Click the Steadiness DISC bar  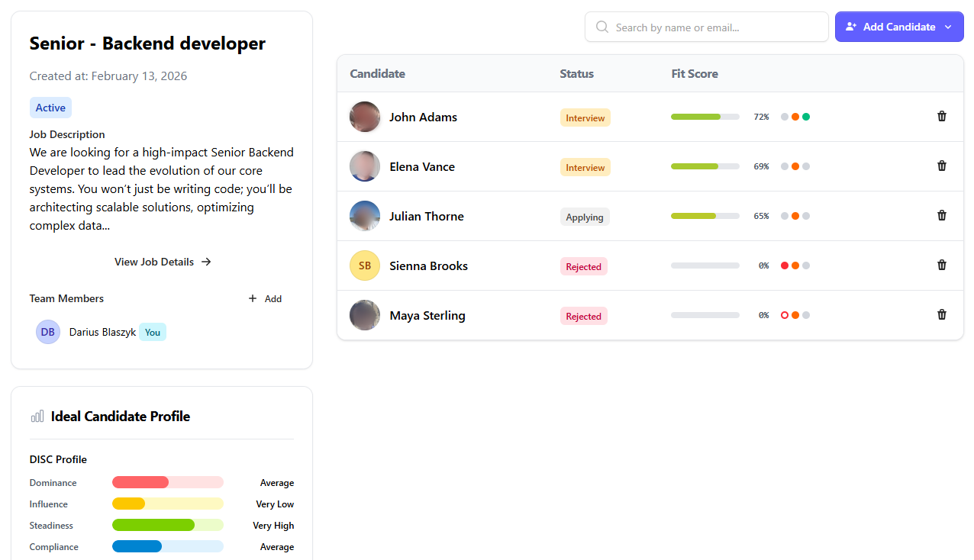[x=168, y=525]
